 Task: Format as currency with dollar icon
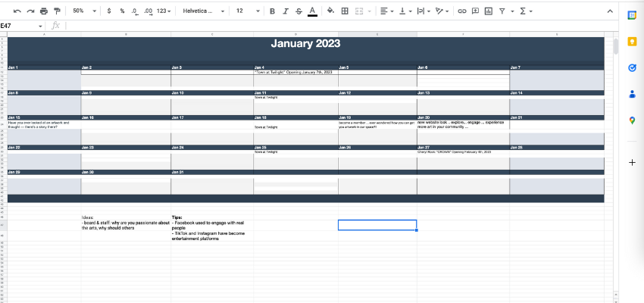pyautogui.click(x=109, y=11)
